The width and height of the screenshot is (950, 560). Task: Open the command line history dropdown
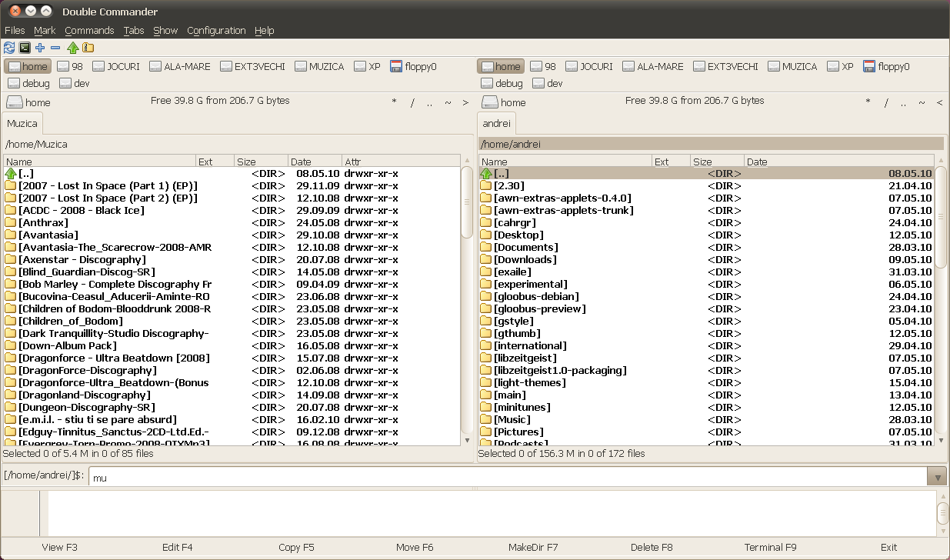click(x=938, y=476)
